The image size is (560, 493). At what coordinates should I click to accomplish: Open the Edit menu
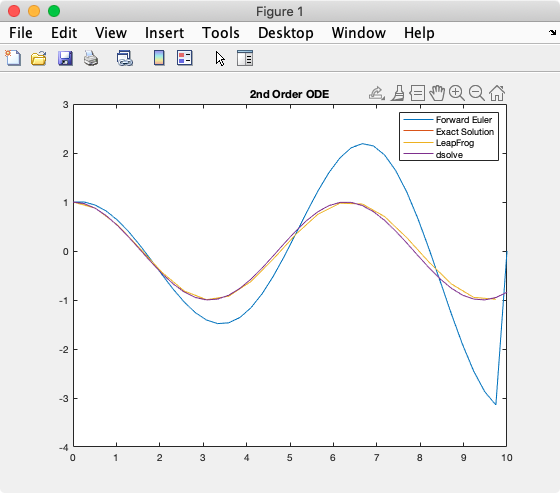point(64,33)
